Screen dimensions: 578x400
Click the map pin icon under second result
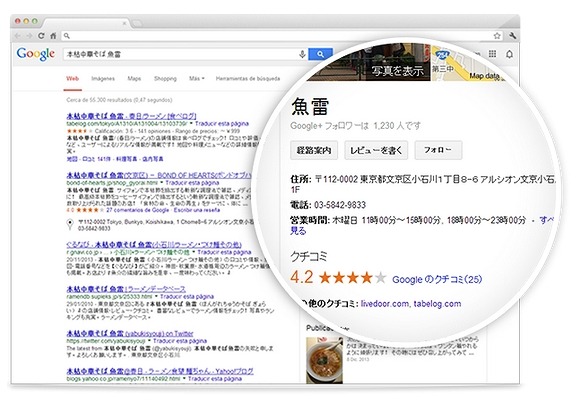pos(70,224)
